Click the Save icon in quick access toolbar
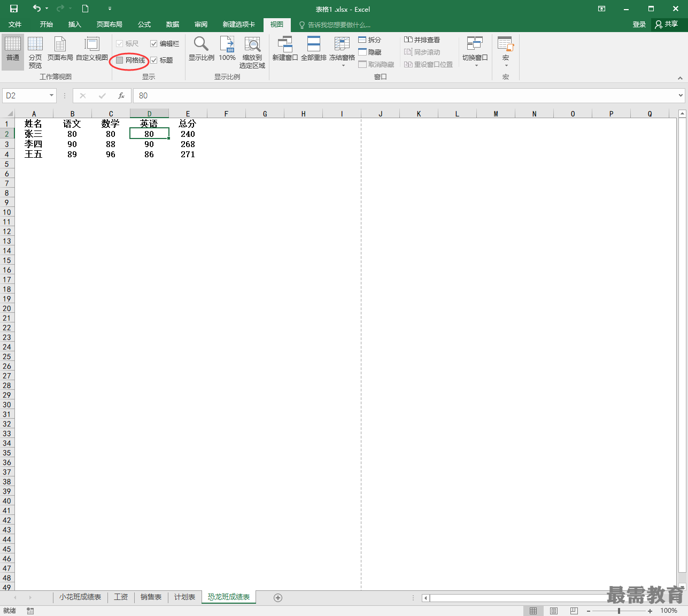Screen dimensions: 688x616 pyautogui.click(x=14, y=9)
